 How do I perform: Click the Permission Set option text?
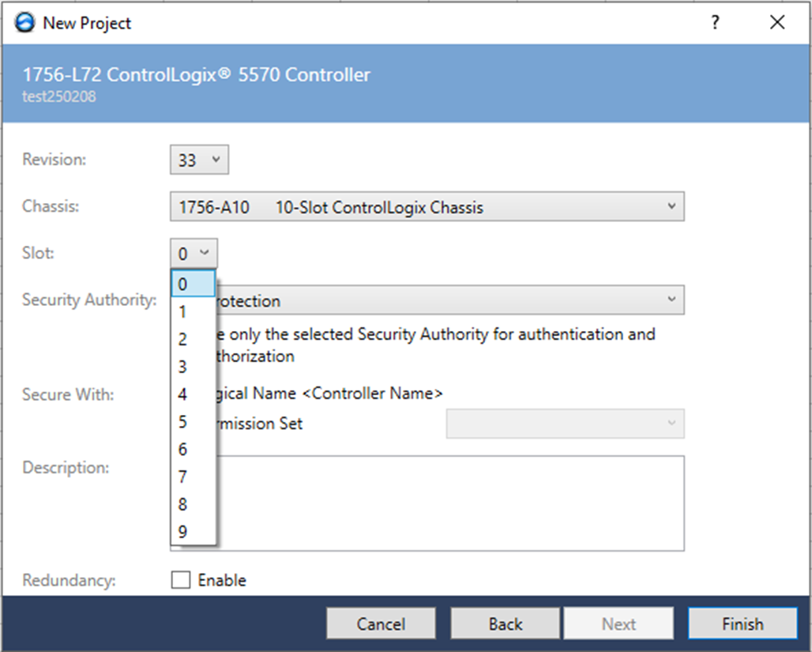pos(259,424)
